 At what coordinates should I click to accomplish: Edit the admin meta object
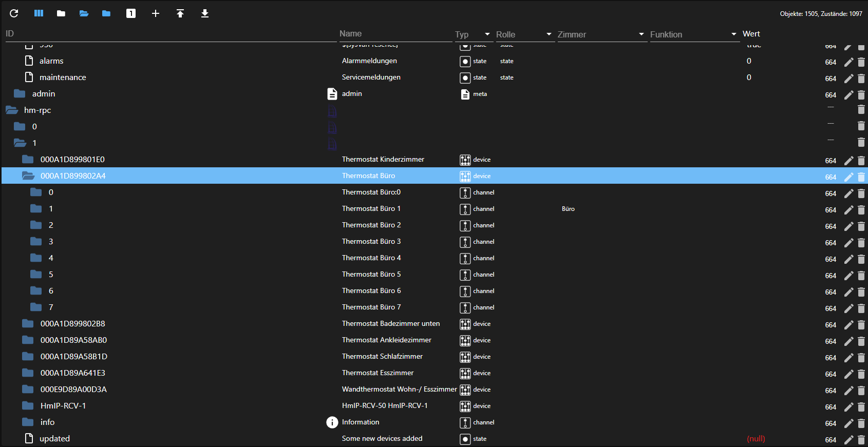tap(848, 95)
